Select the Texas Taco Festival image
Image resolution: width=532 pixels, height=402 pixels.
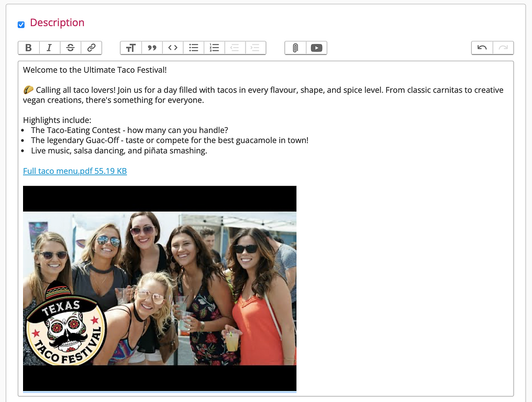(160, 288)
